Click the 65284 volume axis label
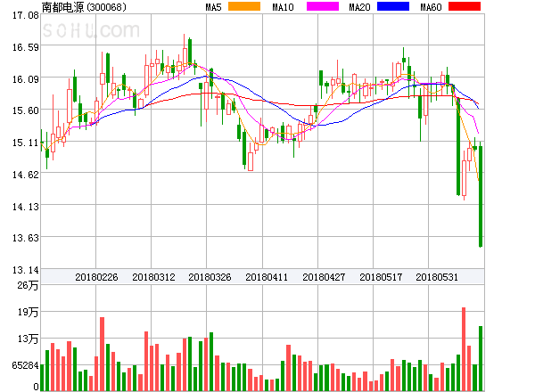The image size is (535, 392). (25, 365)
